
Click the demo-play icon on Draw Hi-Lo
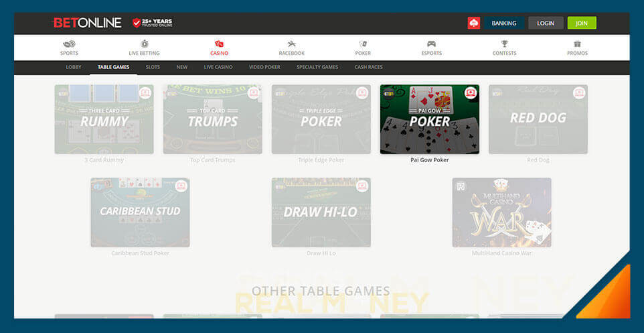coord(362,186)
